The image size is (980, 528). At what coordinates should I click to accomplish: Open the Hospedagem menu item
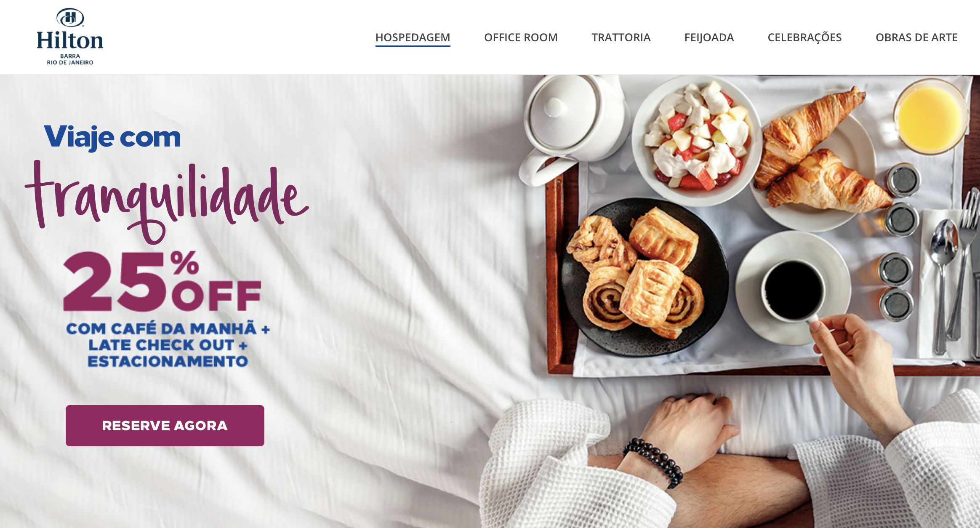click(413, 37)
